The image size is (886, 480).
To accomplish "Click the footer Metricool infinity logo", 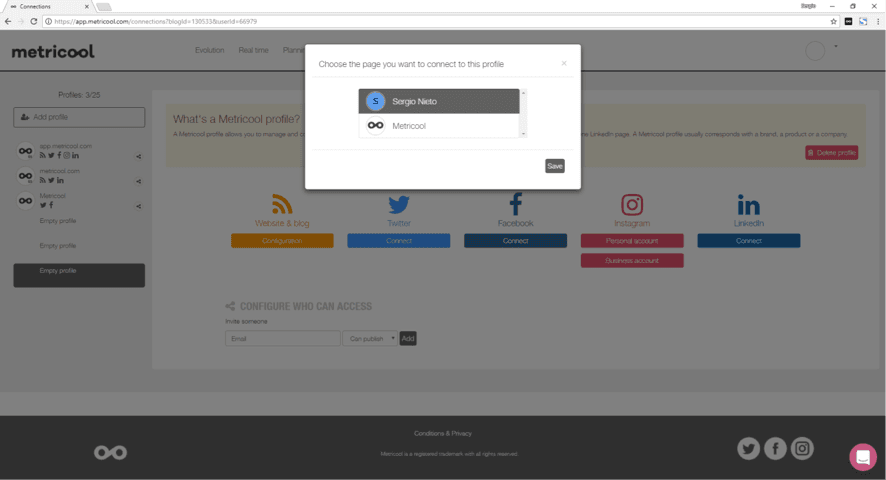I will pos(110,452).
